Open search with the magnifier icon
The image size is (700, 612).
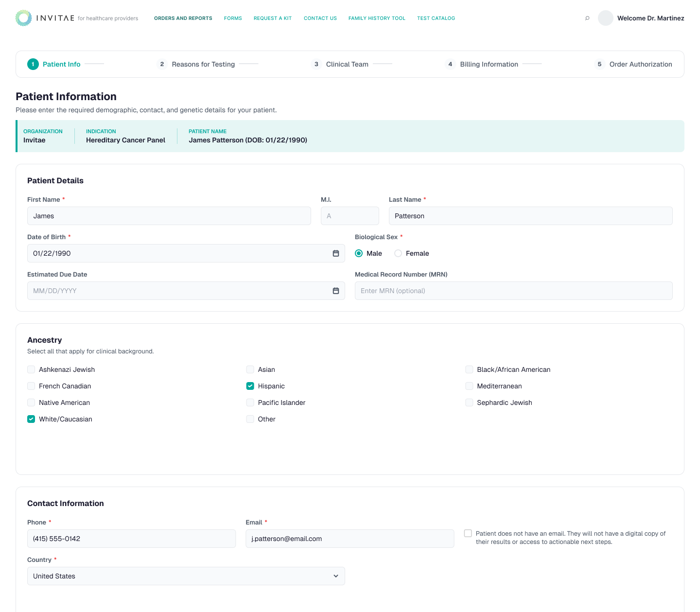pos(587,18)
